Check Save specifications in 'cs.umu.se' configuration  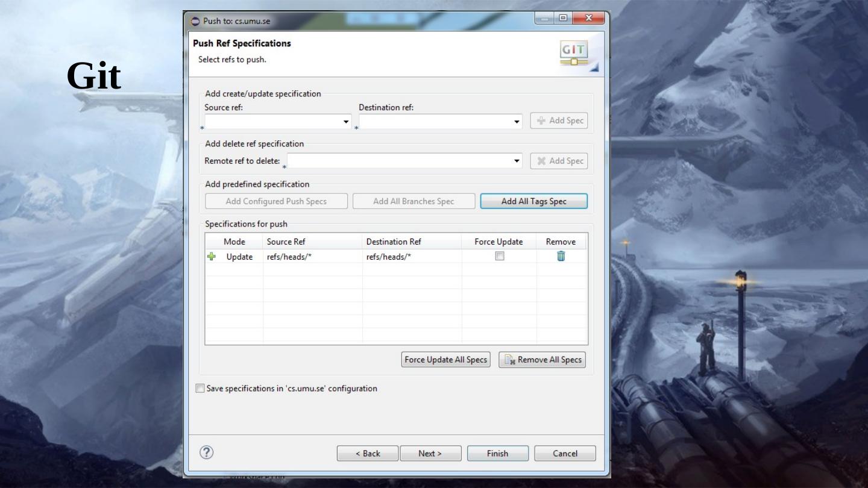(x=200, y=389)
